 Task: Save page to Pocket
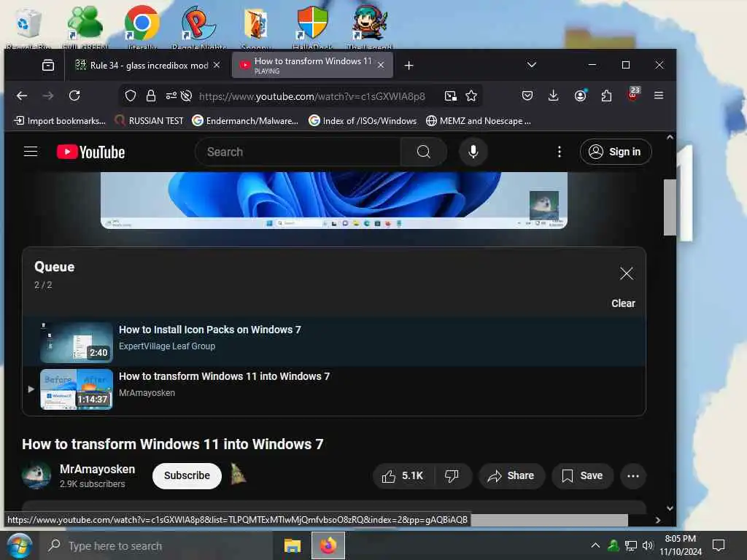(x=527, y=96)
